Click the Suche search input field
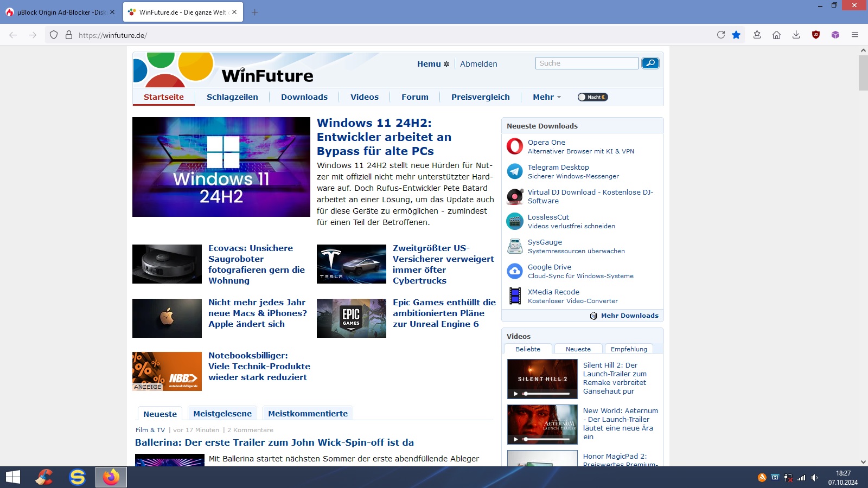The image size is (868, 488). click(x=587, y=63)
